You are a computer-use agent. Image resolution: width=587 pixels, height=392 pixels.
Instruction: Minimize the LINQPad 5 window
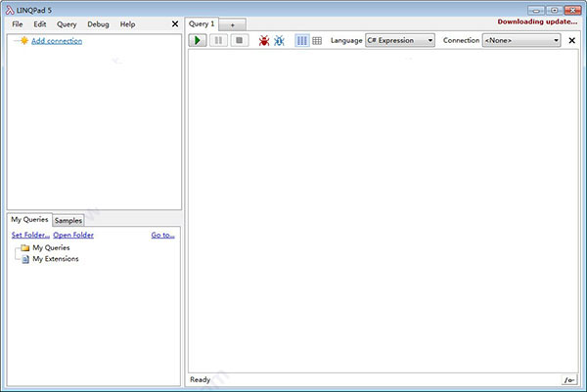tap(536, 10)
